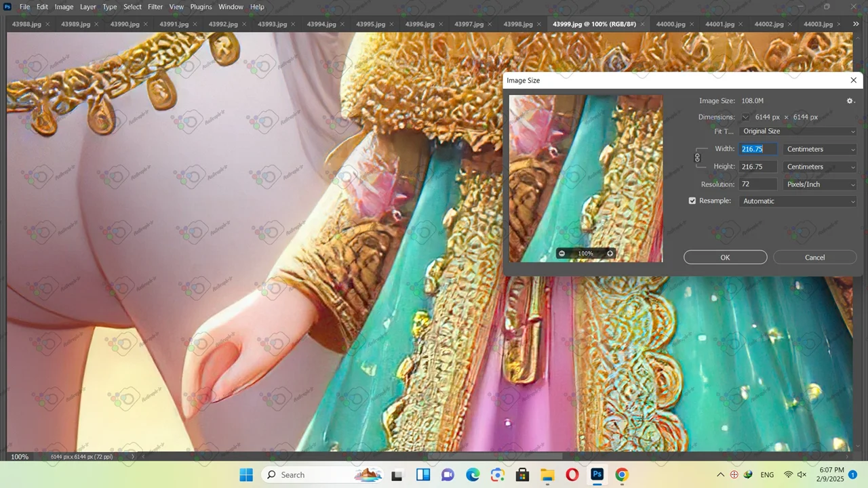Open File Explorer from the taskbar
Viewport: 868px width, 488px height.
(x=547, y=474)
